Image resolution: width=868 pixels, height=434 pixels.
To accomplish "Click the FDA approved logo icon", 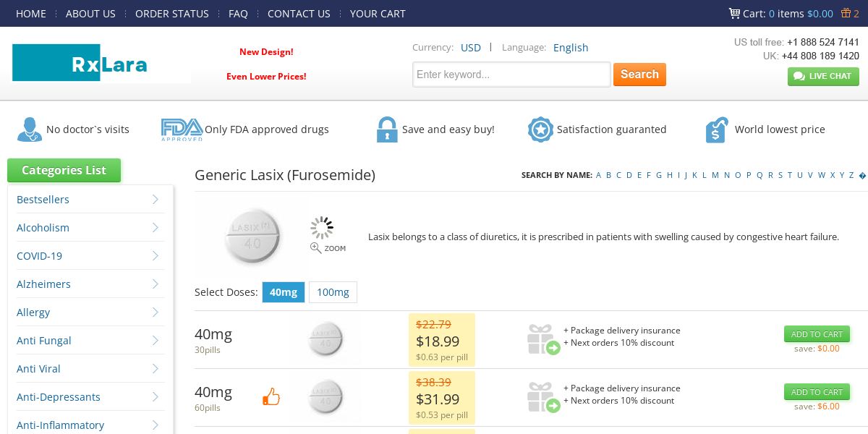I will [x=181, y=129].
